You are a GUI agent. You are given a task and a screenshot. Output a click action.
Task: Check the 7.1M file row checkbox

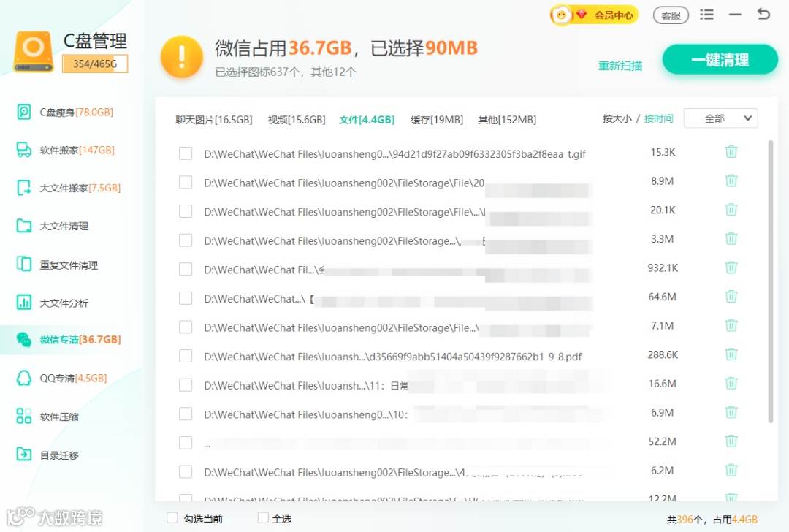186,327
